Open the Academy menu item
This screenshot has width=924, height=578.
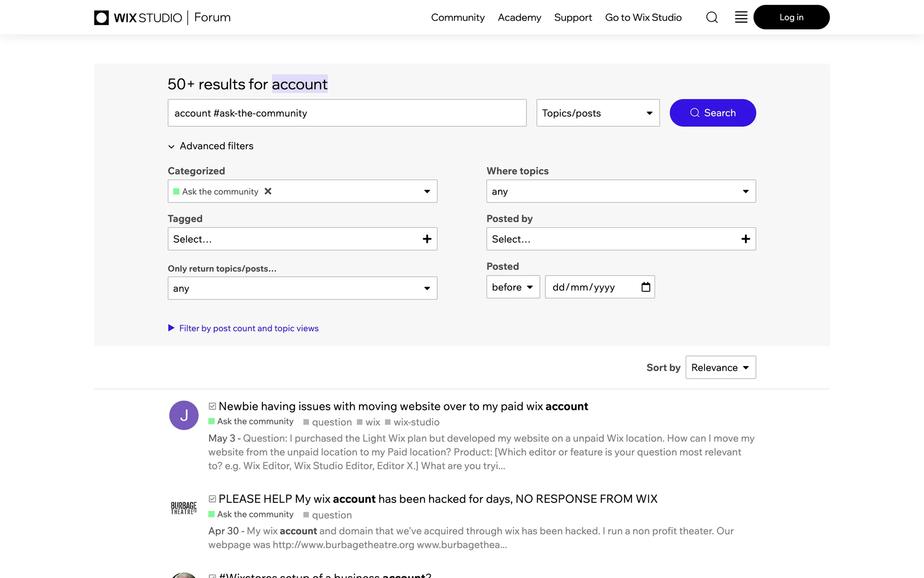coord(519,17)
